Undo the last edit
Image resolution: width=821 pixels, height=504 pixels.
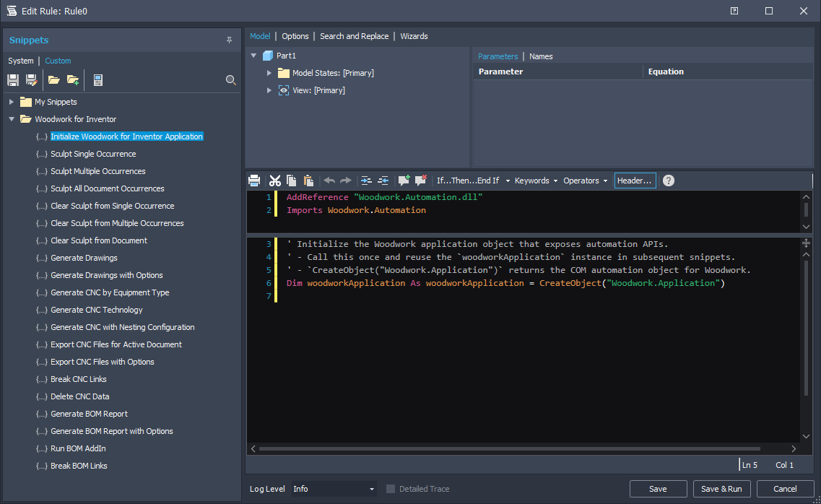point(329,181)
